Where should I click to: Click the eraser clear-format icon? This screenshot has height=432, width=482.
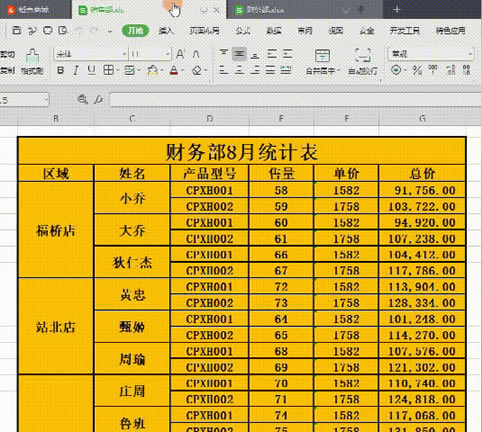pos(197,70)
